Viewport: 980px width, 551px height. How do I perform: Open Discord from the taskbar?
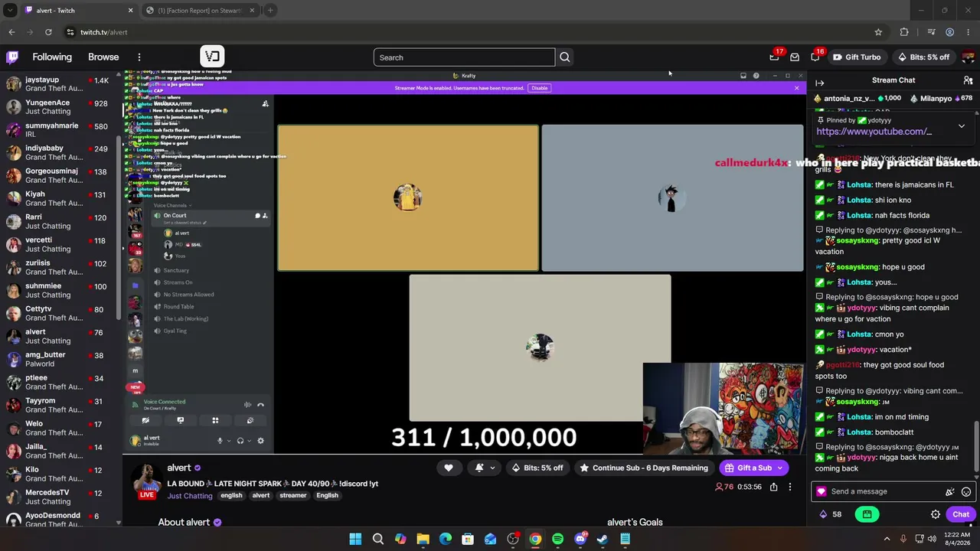tap(580, 540)
